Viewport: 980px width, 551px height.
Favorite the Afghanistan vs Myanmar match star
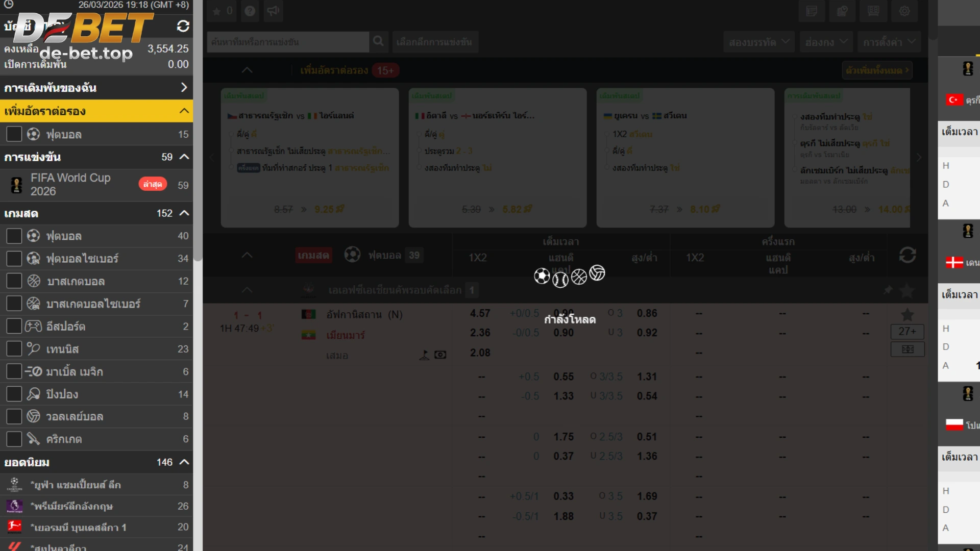(x=907, y=314)
